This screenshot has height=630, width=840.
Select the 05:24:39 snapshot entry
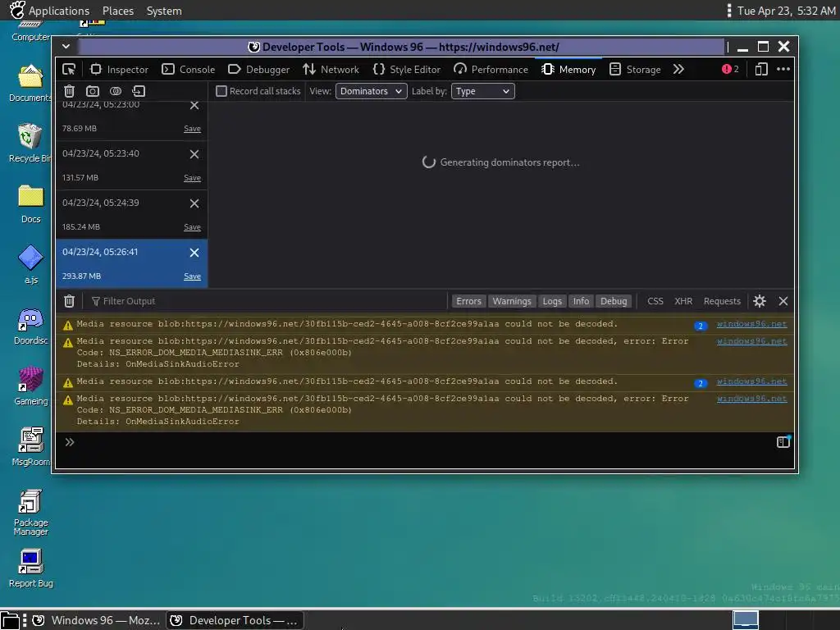[x=132, y=215]
